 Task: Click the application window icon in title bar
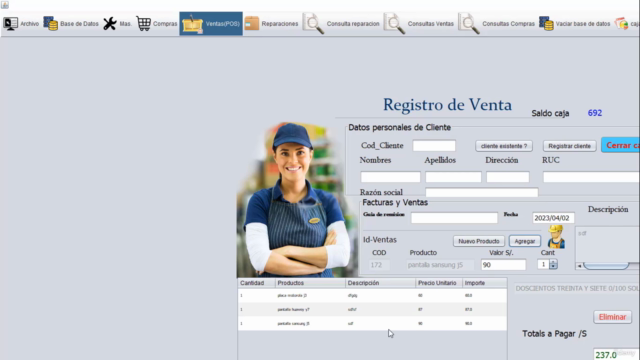(x=4, y=4)
